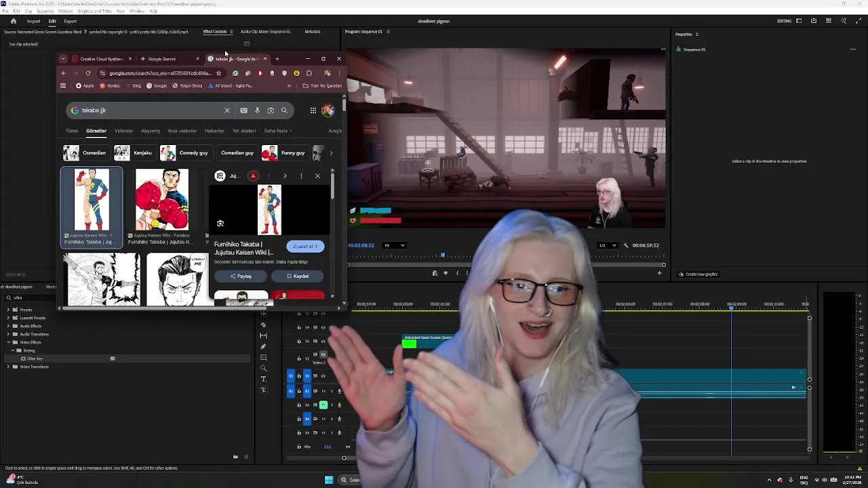Expand Audio Effects folder
Viewport: 868px width, 488px height.
(x=8, y=326)
